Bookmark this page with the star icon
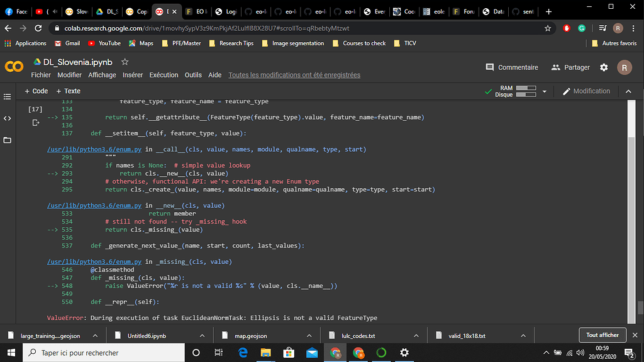Screen dimensions: 644x362 click(548, 28)
